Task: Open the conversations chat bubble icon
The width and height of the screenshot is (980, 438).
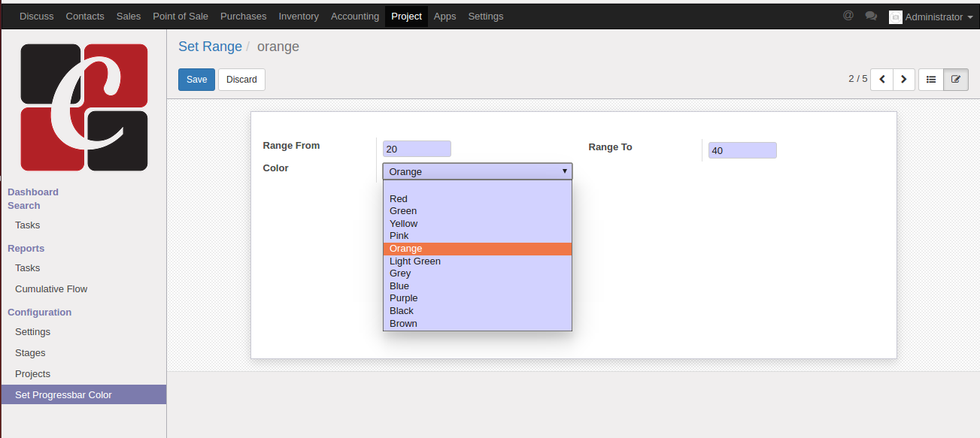Action: [871, 16]
